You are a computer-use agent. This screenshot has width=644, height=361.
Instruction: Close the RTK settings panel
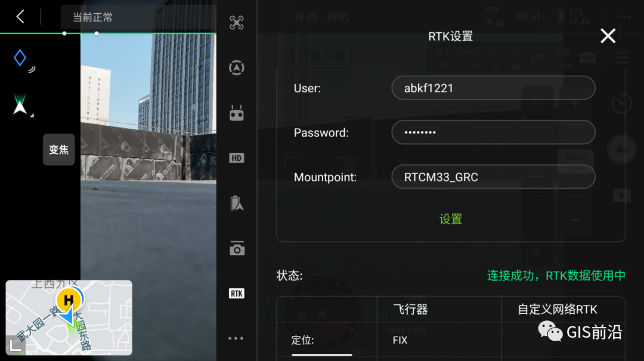click(608, 36)
